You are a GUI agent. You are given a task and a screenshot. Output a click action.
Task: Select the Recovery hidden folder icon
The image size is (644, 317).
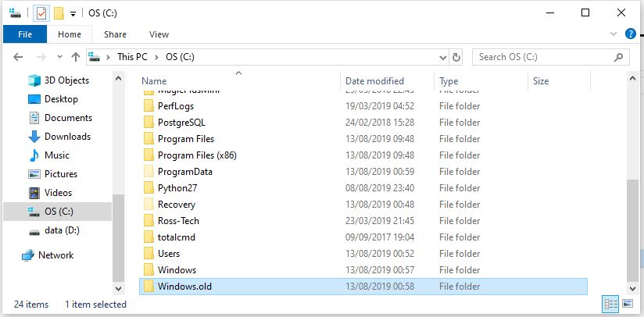(x=148, y=205)
